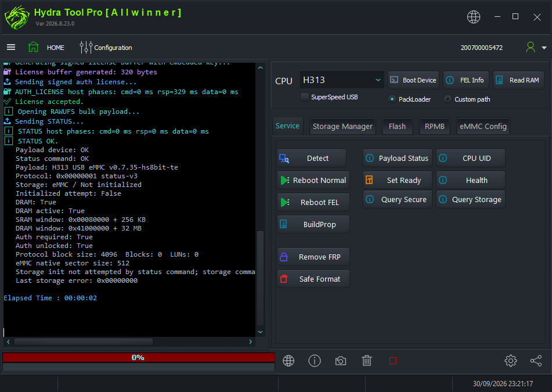This screenshot has width=552, height=392.
Task: Click the Query Storage button
Action: pyautogui.click(x=471, y=199)
